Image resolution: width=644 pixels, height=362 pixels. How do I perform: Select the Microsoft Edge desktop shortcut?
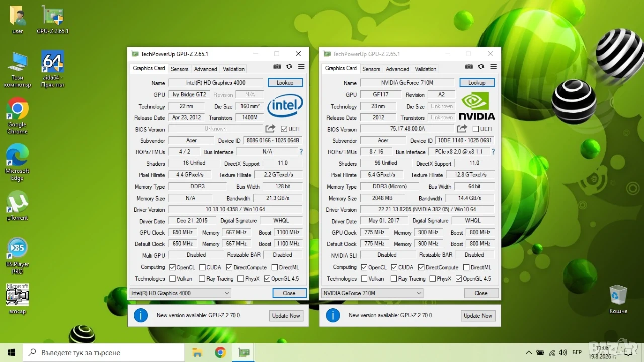click(17, 162)
